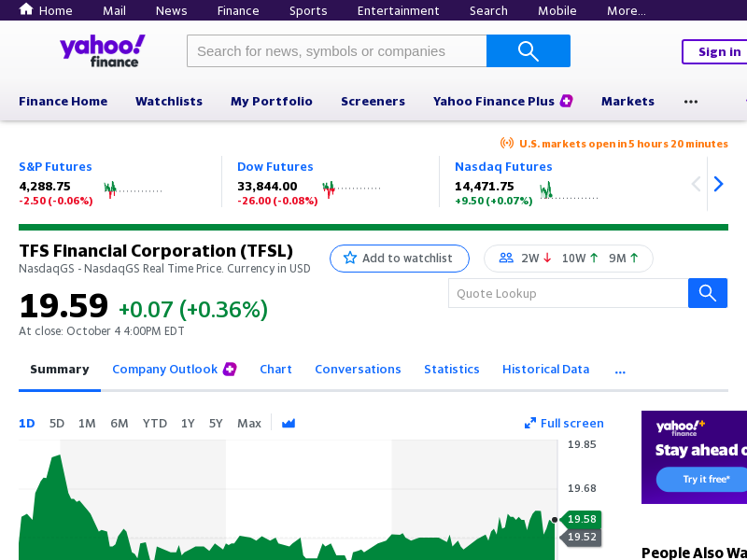
Task: Go to next market ticker arrow
Action: pyautogui.click(x=718, y=184)
